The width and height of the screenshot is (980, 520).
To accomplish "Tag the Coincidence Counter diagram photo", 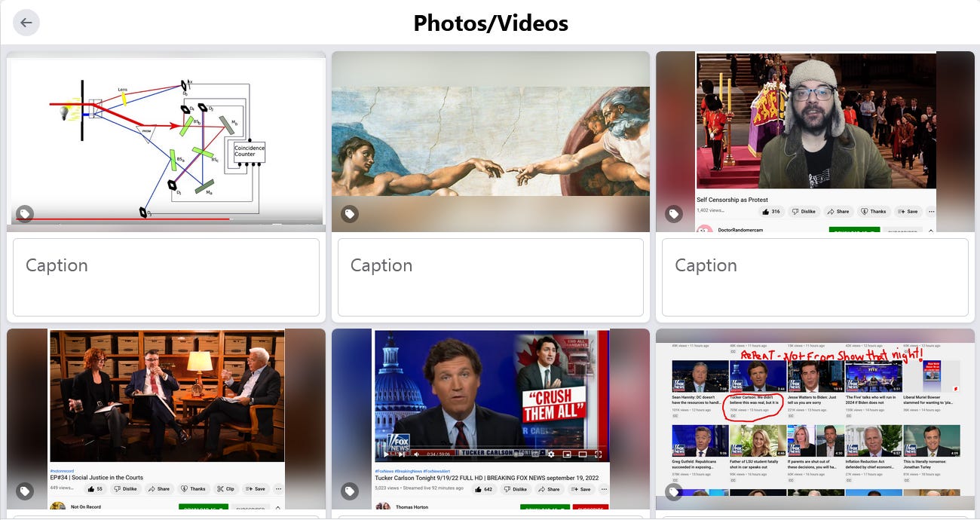I will click(25, 214).
